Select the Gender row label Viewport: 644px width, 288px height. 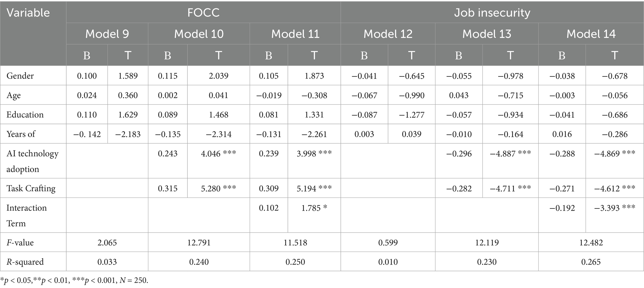[x=20, y=76]
